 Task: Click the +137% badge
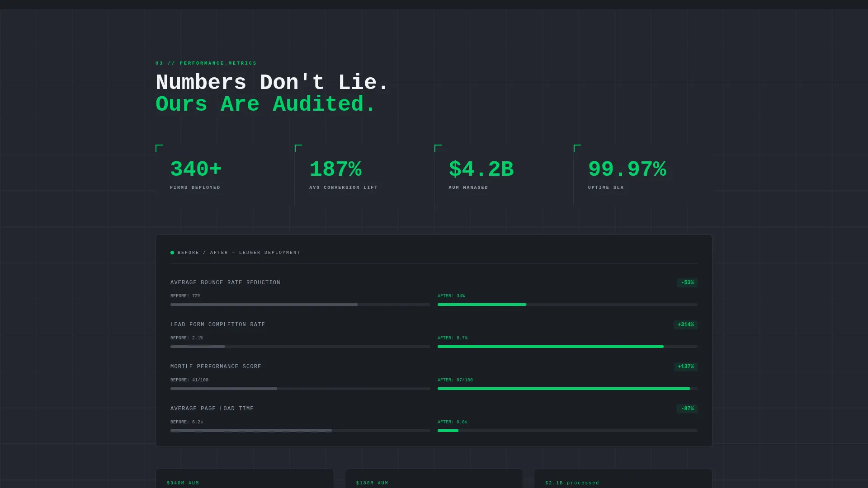tap(686, 367)
